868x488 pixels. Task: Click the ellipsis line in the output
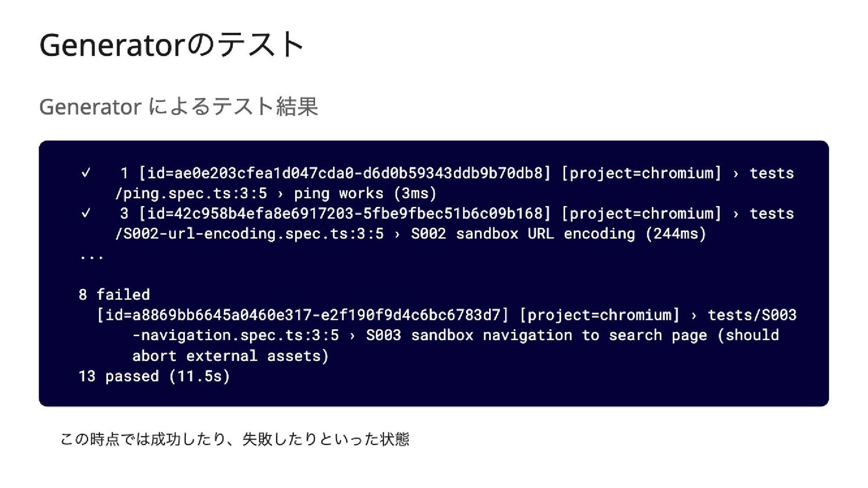tap(92, 256)
